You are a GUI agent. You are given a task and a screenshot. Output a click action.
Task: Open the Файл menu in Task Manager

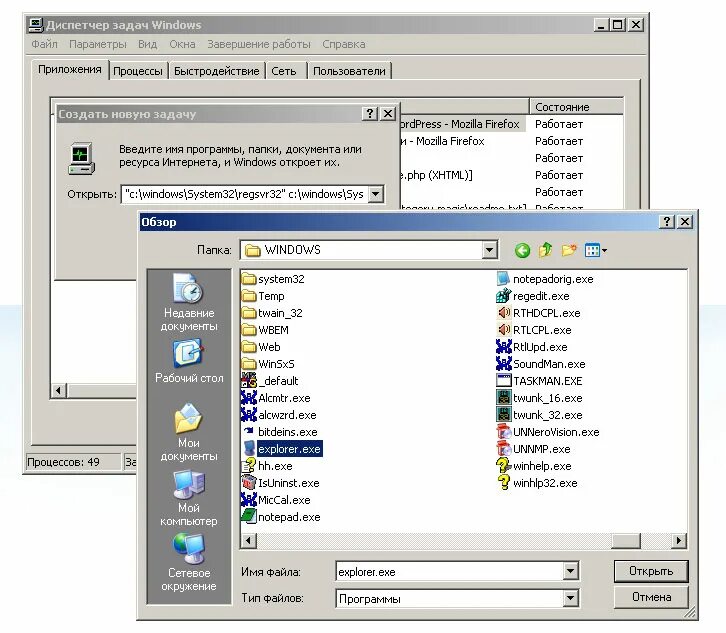44,44
